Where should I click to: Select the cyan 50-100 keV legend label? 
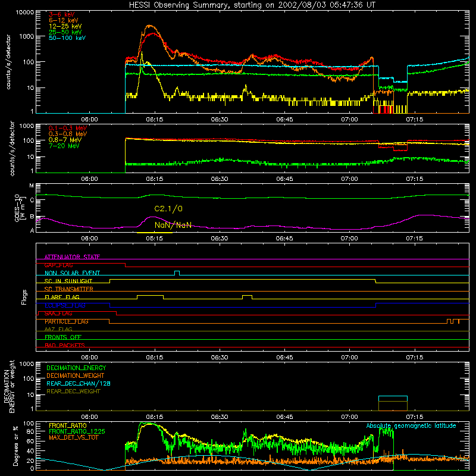coord(67,38)
